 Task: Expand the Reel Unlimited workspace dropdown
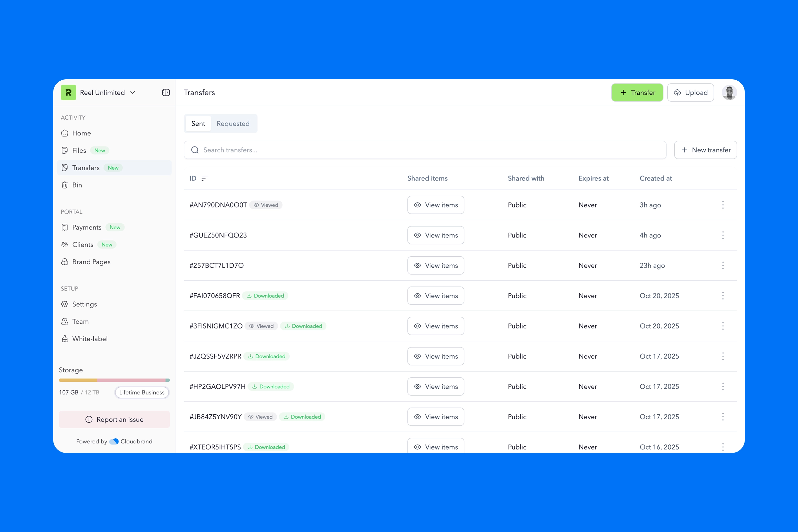click(133, 93)
